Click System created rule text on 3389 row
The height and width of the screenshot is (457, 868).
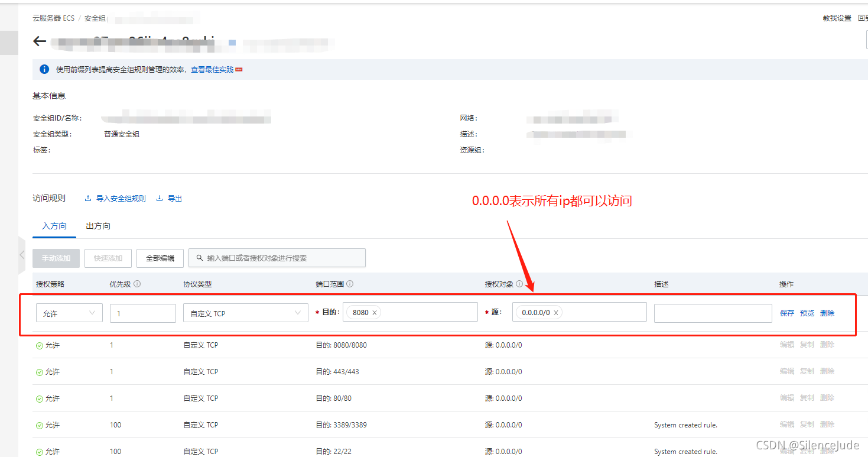(685, 425)
